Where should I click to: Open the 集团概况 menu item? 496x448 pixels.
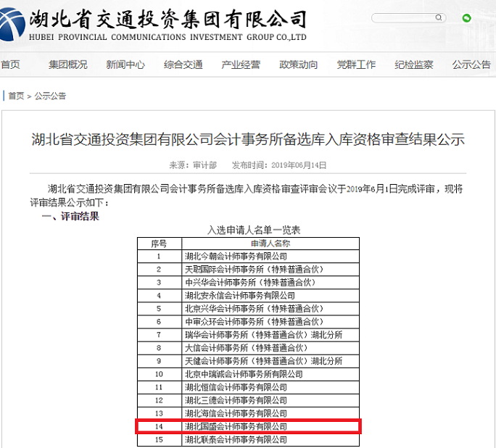click(x=68, y=65)
